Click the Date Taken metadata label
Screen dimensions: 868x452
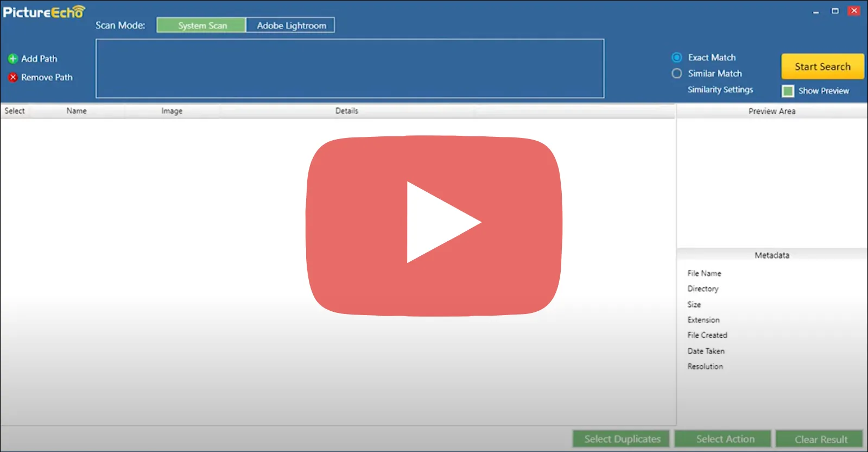[706, 351]
